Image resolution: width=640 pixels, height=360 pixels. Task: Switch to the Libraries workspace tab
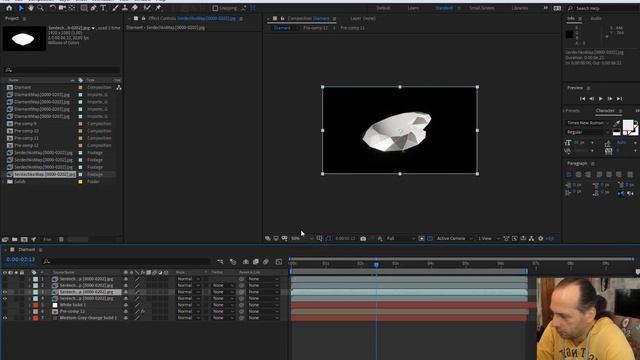tap(520, 8)
